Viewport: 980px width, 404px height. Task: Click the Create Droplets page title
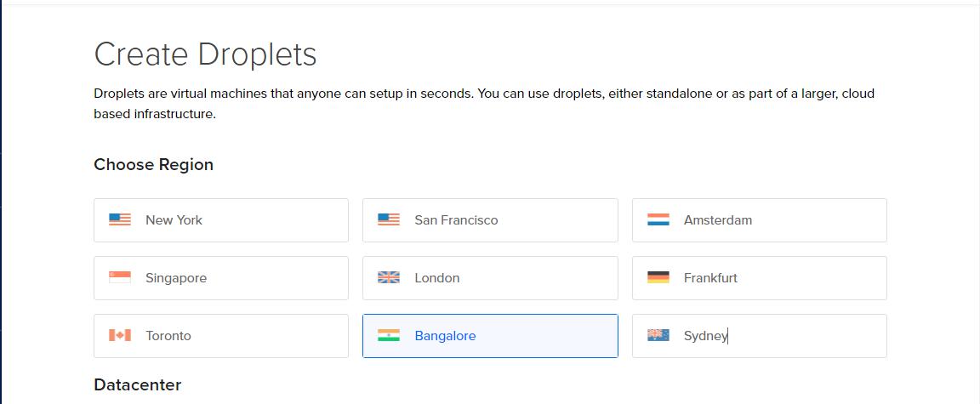pos(205,54)
